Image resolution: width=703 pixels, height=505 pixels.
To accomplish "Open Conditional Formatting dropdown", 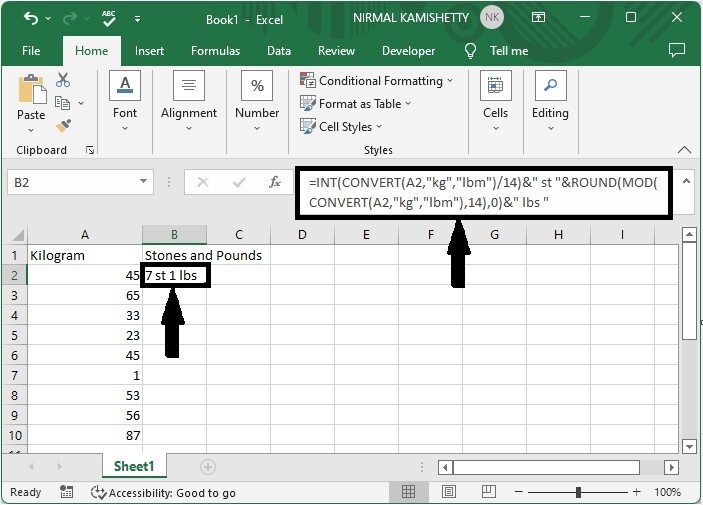I will pyautogui.click(x=376, y=81).
